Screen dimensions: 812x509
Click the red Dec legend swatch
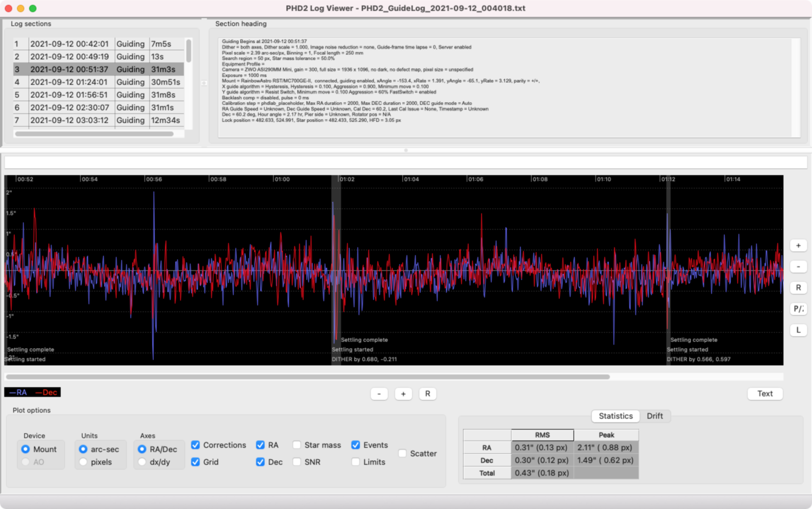47,392
